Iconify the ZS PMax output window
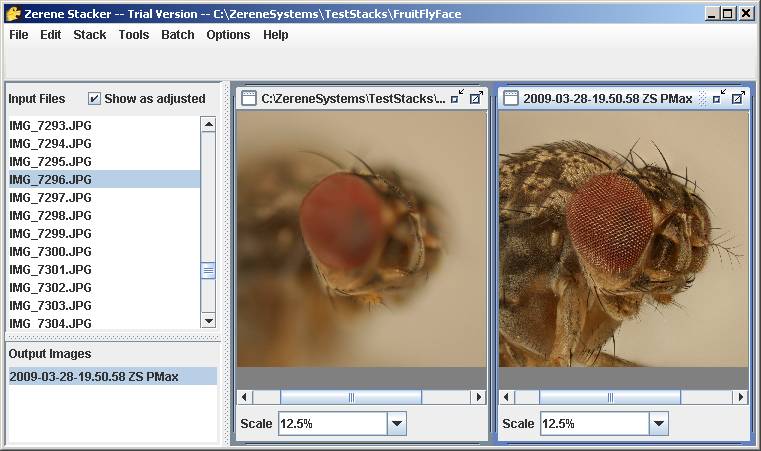Viewport: 761px width, 451px height. tap(719, 97)
